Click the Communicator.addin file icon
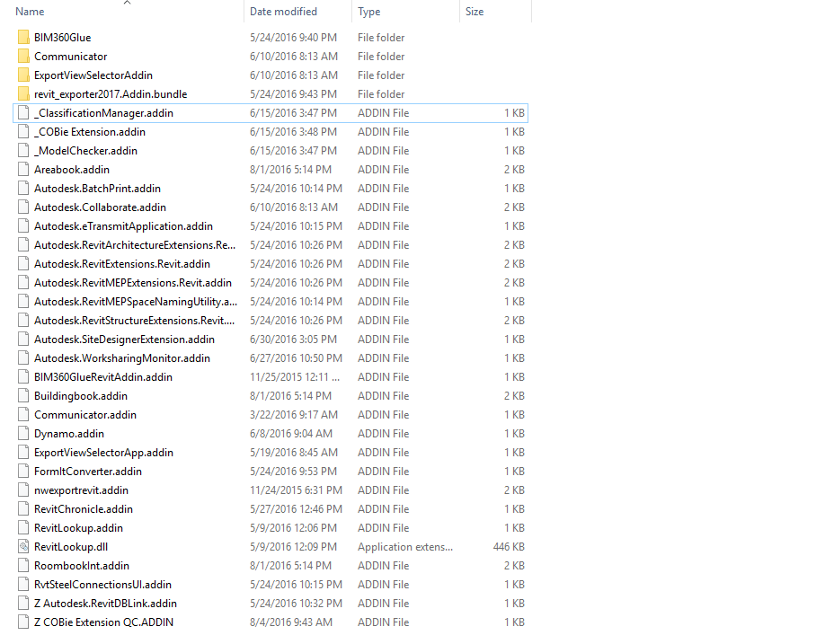This screenshot has height=644, width=825. click(23, 415)
